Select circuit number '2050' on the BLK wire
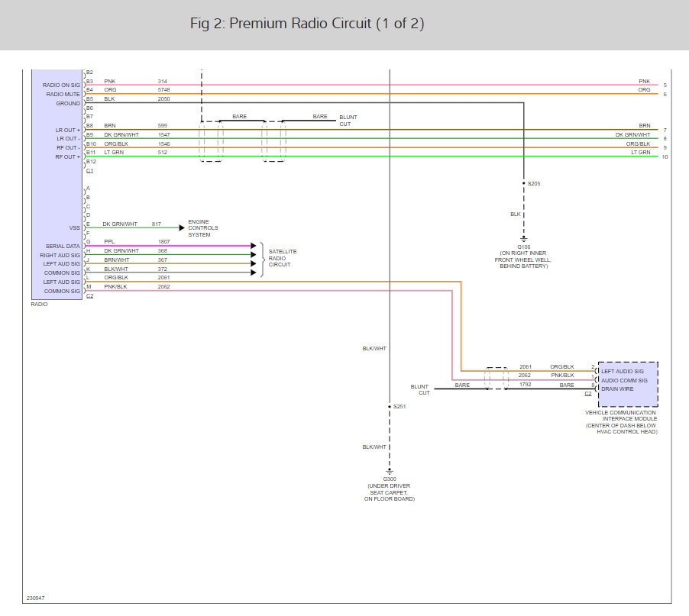This screenshot has height=616, width=689. point(164,98)
